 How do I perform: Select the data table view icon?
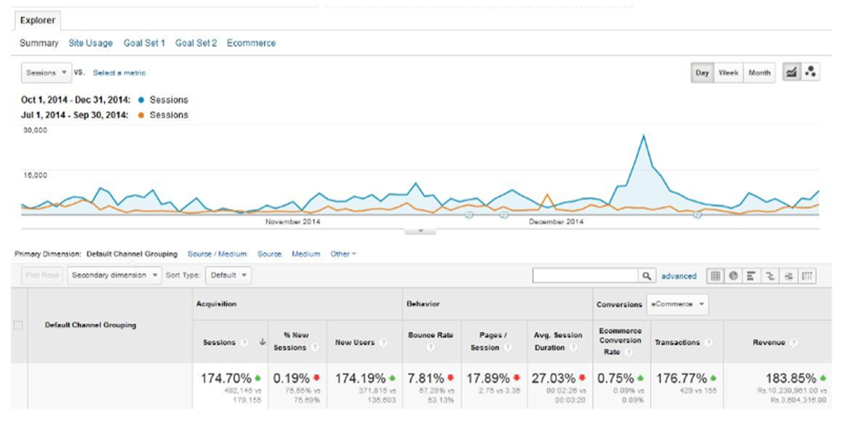tap(715, 276)
